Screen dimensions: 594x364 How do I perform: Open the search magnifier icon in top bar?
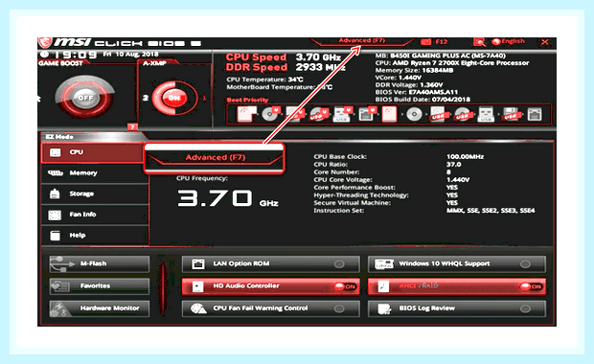[x=479, y=41]
